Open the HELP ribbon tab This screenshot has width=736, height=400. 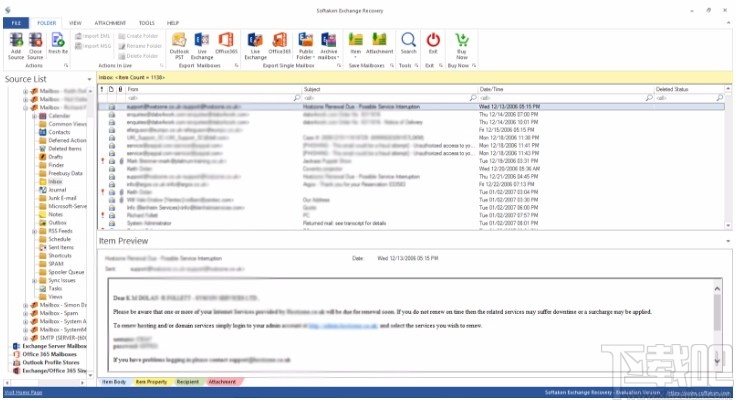pos(173,23)
